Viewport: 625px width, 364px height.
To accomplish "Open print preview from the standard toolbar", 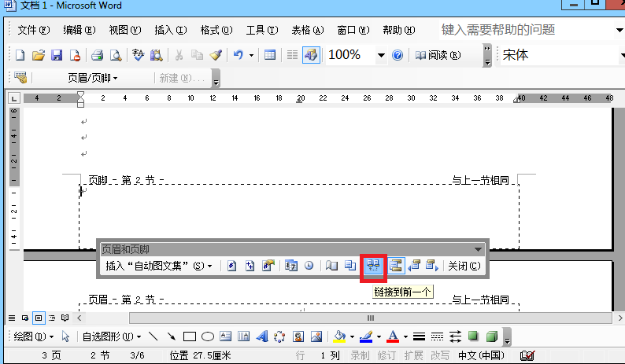I will point(116,55).
